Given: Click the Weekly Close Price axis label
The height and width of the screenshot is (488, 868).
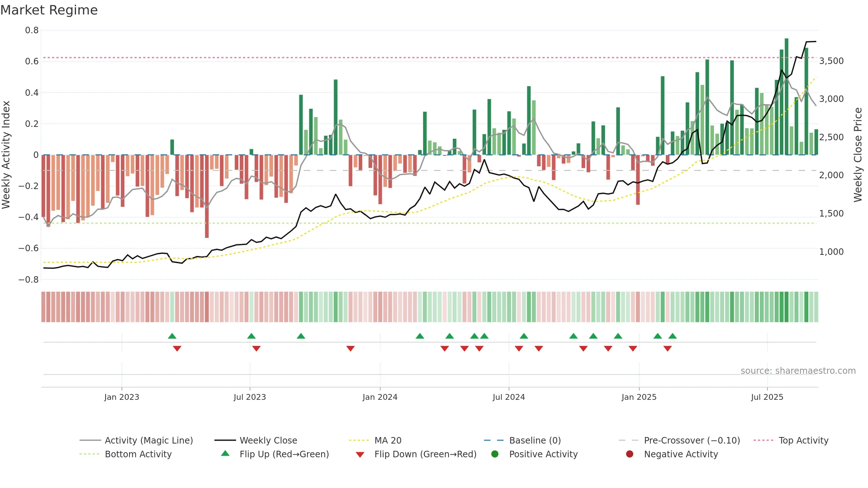Looking at the screenshot, I should click(858, 155).
